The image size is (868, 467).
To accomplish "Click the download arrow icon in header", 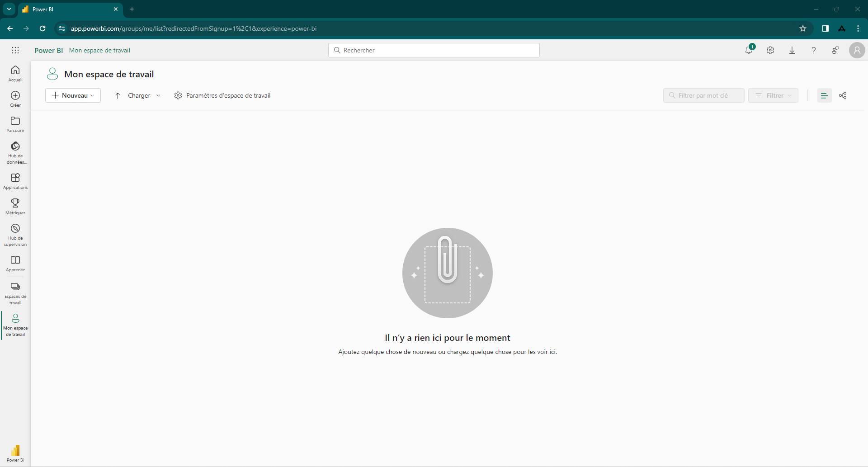I will [x=792, y=50].
